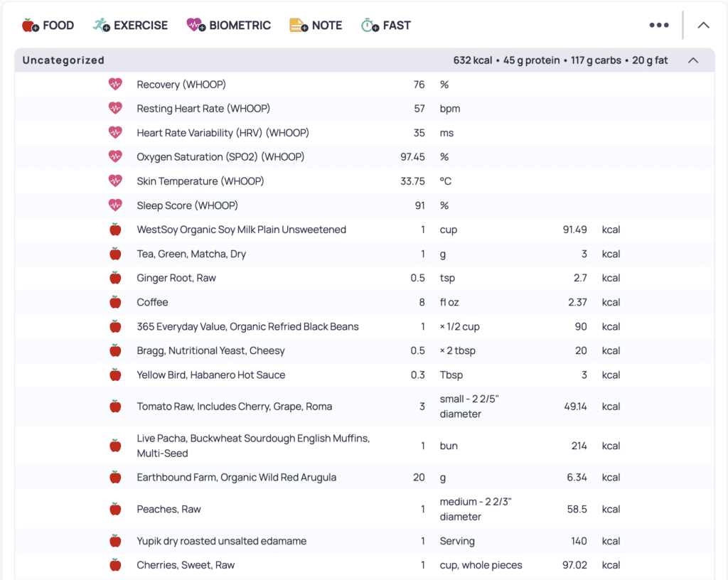Select the Peaches, Raw entry name

[x=168, y=509]
